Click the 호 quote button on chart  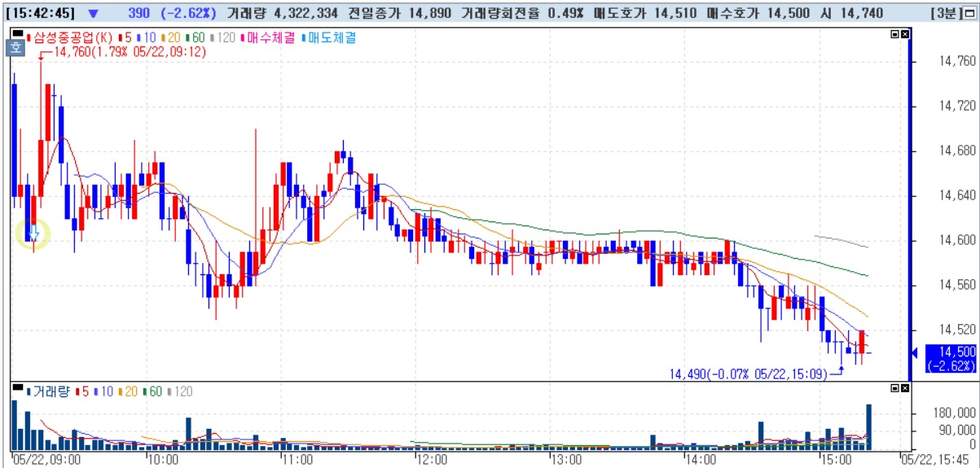click(x=17, y=47)
